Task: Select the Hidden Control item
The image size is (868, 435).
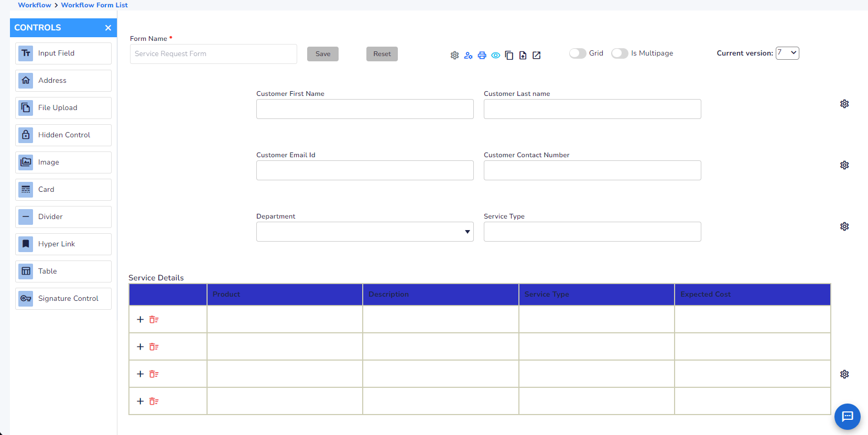Action: coord(63,135)
